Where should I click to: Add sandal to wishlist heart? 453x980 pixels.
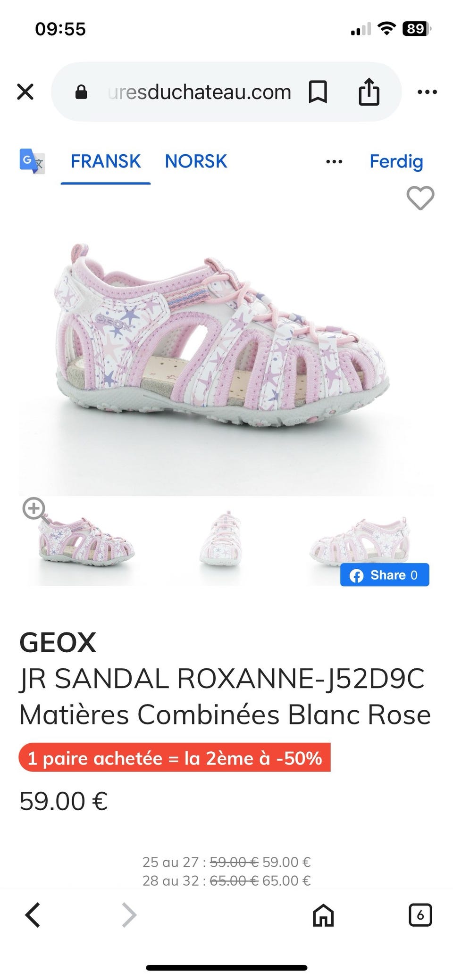(420, 198)
